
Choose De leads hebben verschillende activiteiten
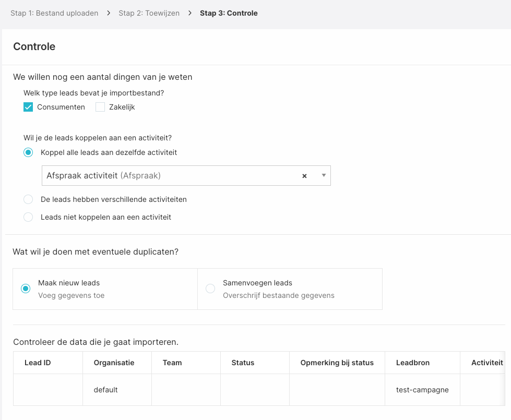tap(28, 199)
